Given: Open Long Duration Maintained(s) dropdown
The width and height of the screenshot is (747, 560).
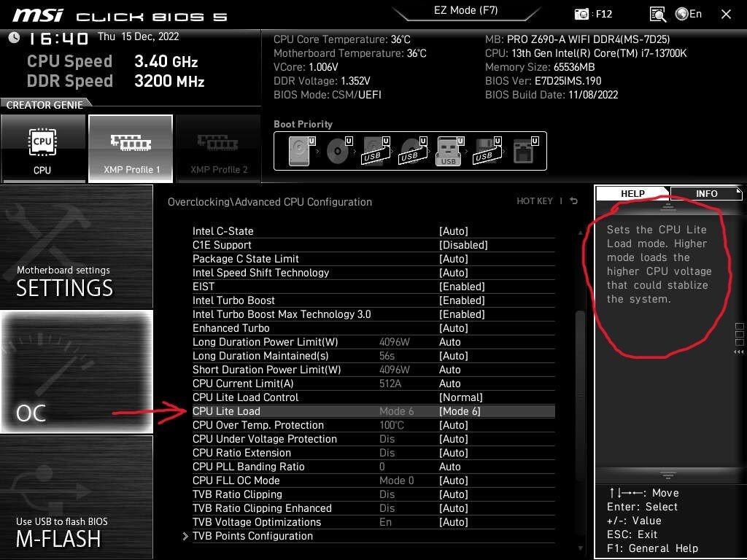Looking at the screenshot, I should point(373,356).
